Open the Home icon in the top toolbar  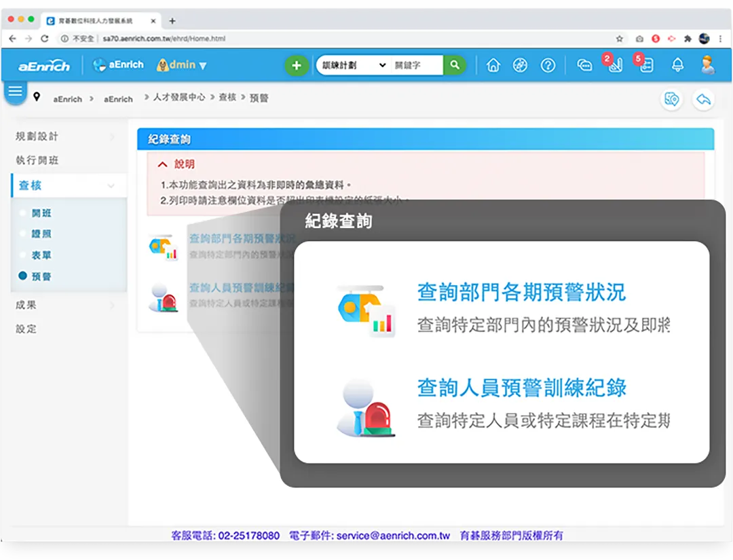493,65
